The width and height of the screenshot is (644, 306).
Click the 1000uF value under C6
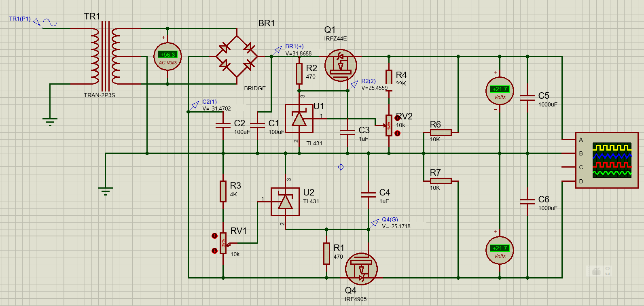tap(548, 208)
